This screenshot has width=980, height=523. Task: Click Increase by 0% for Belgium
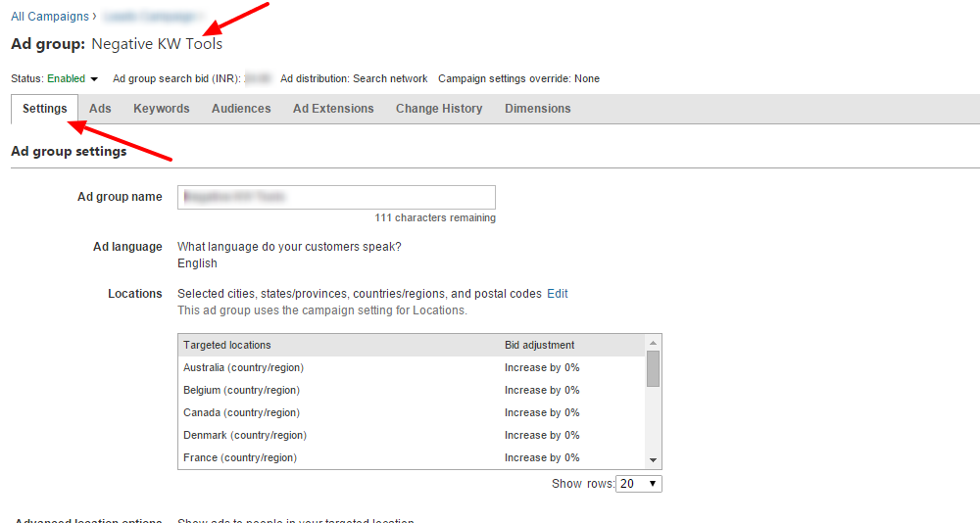pyautogui.click(x=542, y=390)
